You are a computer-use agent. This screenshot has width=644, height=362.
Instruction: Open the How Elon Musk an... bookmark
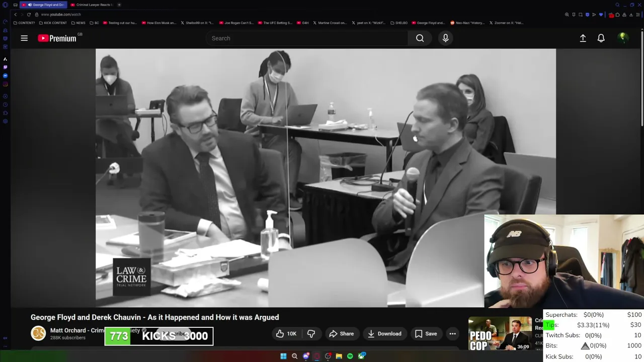tap(159, 23)
